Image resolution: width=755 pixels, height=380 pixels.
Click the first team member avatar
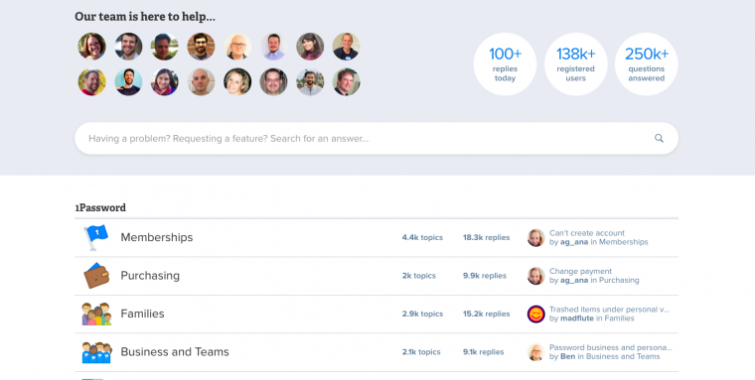point(92,46)
